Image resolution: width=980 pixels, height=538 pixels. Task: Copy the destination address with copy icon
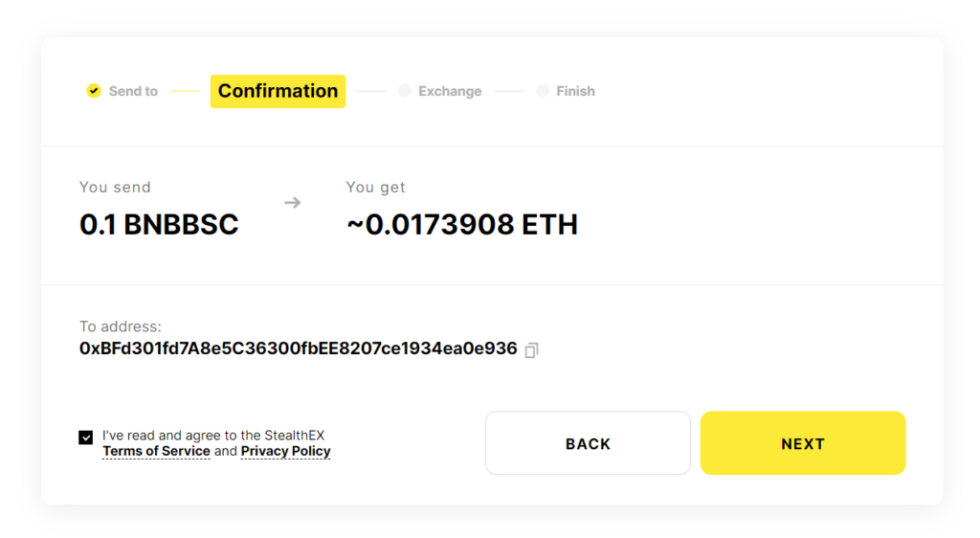[532, 350]
